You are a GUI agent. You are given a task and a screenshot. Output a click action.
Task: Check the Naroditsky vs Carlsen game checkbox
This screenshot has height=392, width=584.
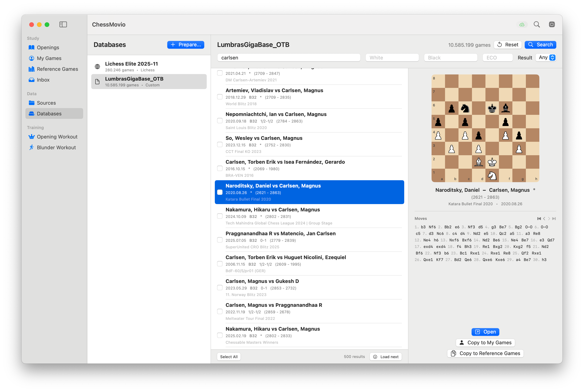(x=220, y=192)
